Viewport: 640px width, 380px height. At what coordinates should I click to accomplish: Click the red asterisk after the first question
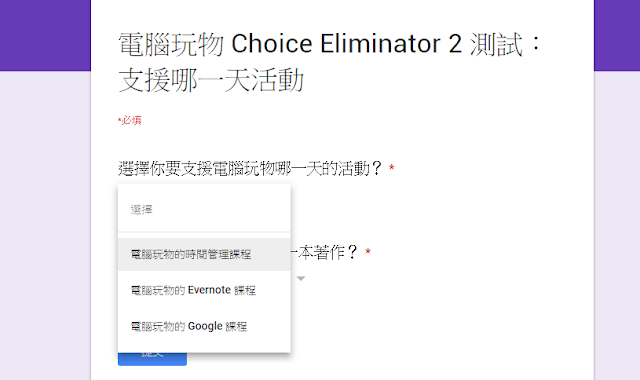[x=391, y=167]
